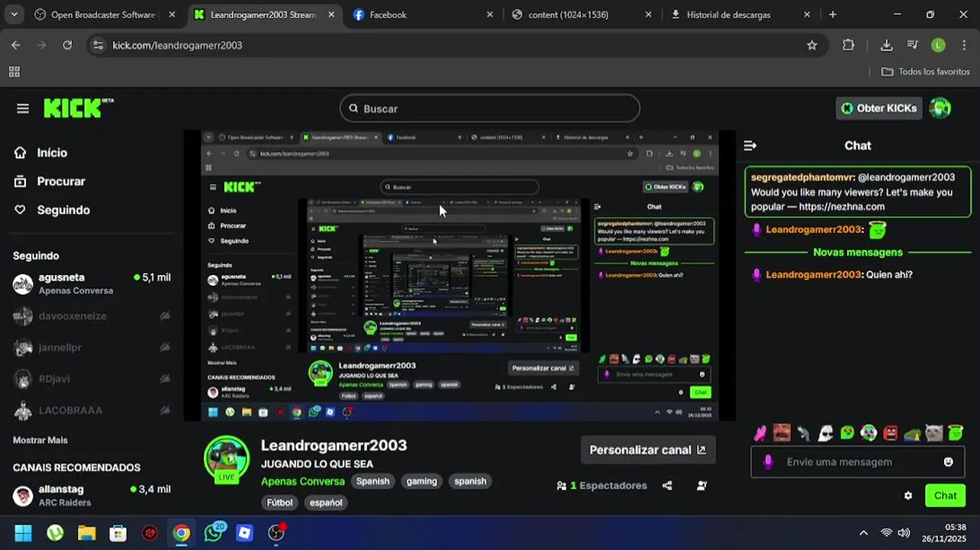Insert the green heart-eyes emote
The height and width of the screenshot is (550, 980).
(x=847, y=434)
